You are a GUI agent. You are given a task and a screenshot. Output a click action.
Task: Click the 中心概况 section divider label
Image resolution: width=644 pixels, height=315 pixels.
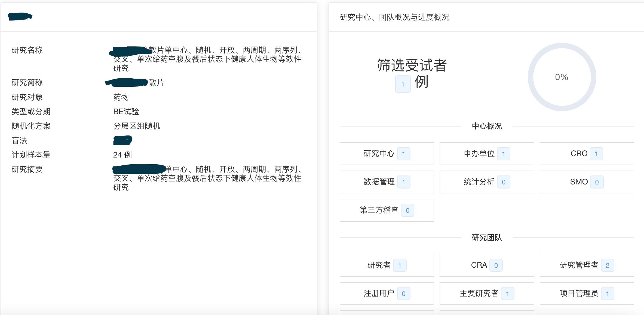(x=486, y=126)
